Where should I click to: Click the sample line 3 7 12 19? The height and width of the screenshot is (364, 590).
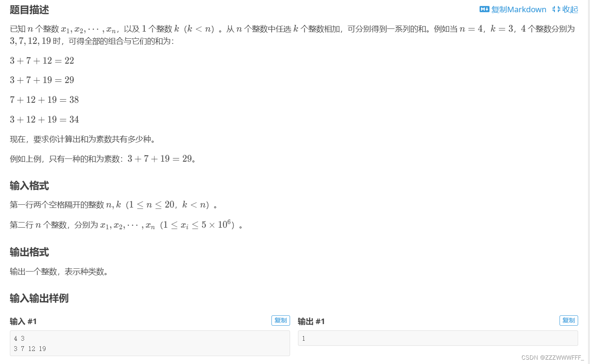[29, 349]
